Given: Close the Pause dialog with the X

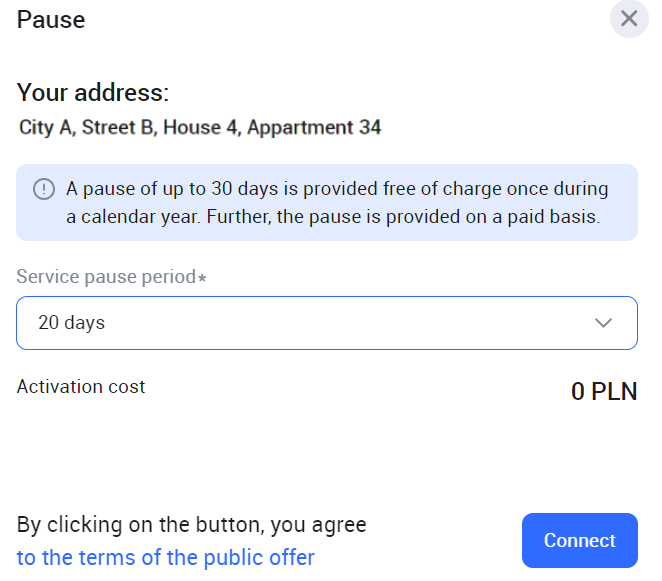Looking at the screenshot, I should [x=629, y=18].
